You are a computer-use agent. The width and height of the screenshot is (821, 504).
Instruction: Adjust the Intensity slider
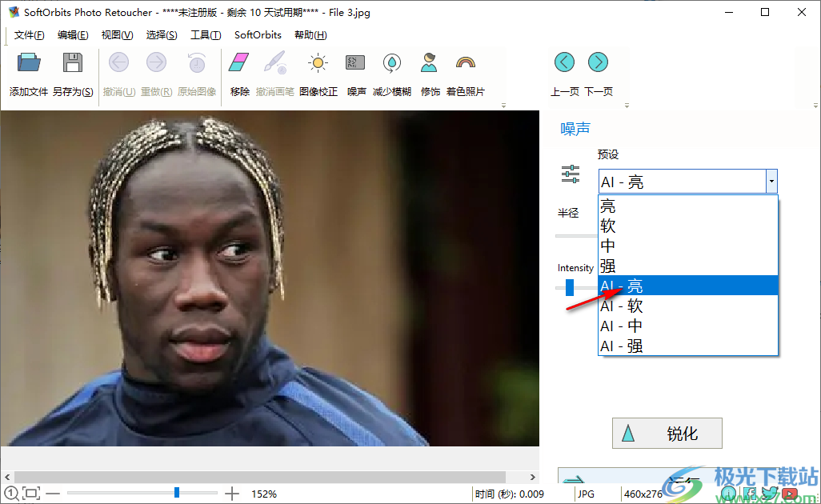click(568, 286)
